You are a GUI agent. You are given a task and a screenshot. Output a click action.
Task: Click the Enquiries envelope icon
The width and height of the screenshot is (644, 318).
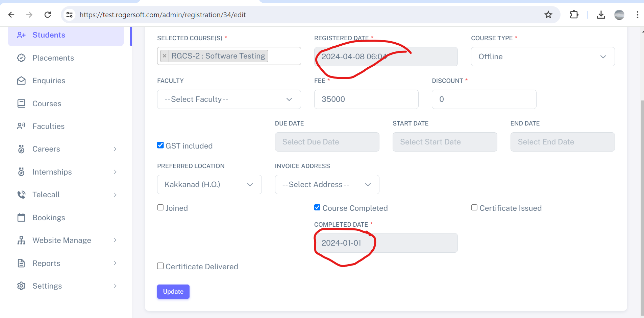point(21,81)
